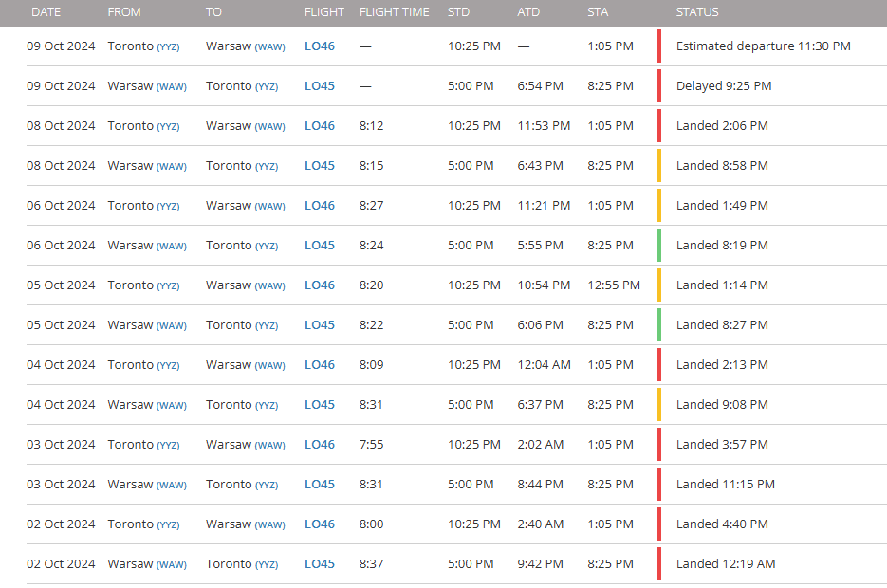Click 'Landed 11:15 PM' status

click(726, 485)
